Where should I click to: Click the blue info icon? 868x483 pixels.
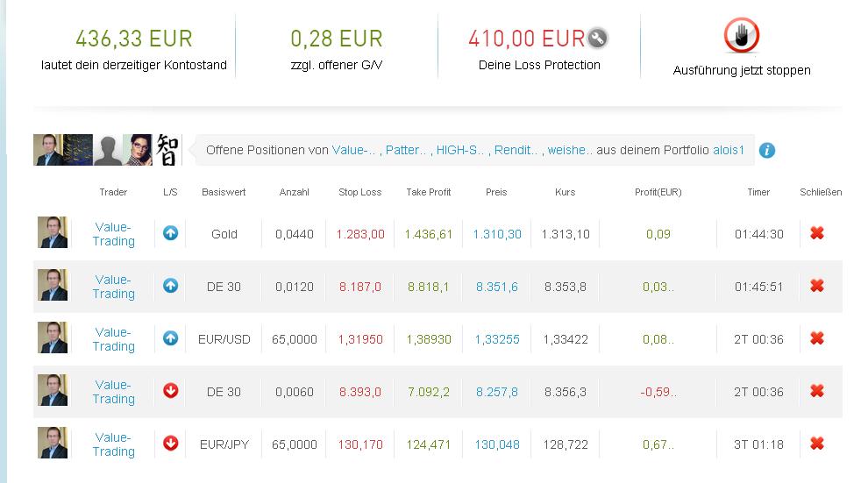pyautogui.click(x=766, y=150)
